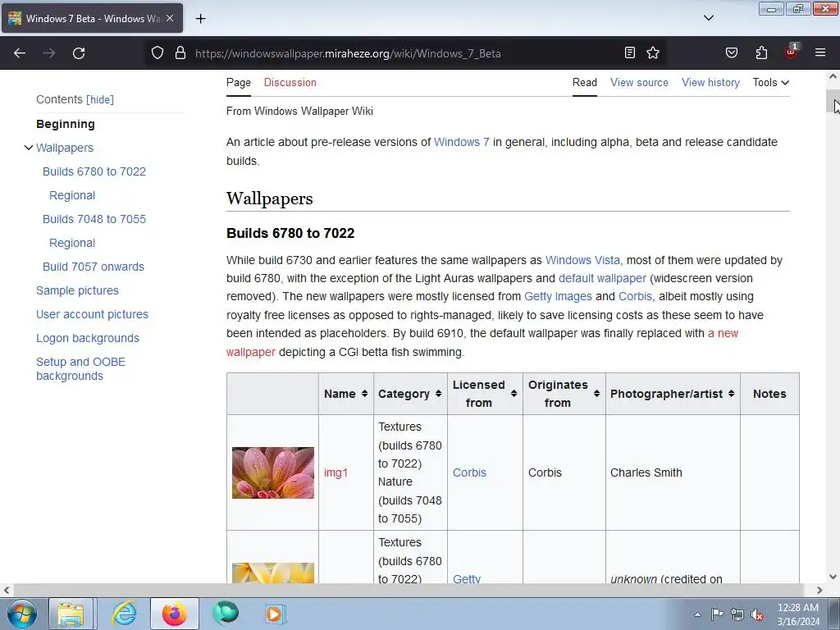
Task: Click the Firefox taskbar icon
Action: pyautogui.click(x=175, y=614)
